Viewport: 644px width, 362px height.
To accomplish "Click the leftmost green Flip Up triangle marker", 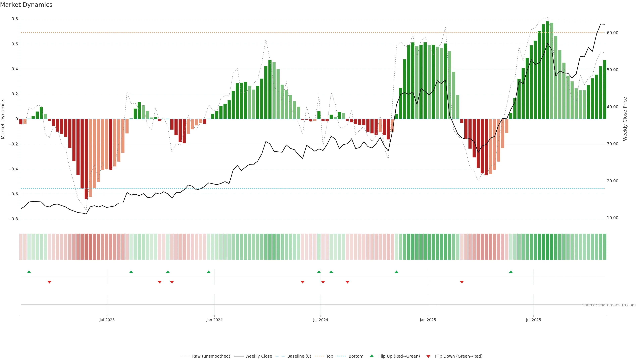I will [x=29, y=272].
